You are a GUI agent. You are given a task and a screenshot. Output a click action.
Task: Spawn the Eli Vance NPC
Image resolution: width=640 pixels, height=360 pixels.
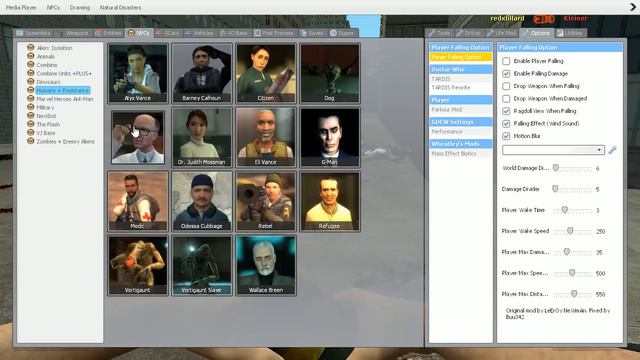point(266,137)
